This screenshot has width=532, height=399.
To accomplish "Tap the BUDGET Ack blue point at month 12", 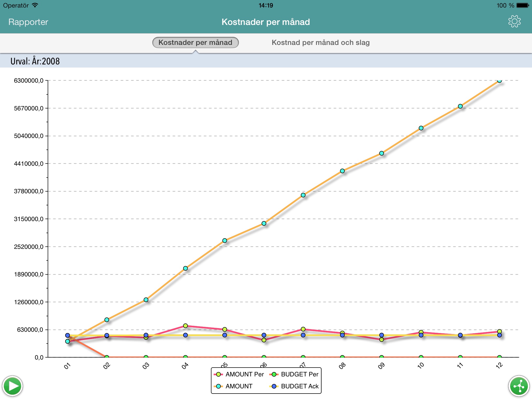I will pyautogui.click(x=499, y=335).
